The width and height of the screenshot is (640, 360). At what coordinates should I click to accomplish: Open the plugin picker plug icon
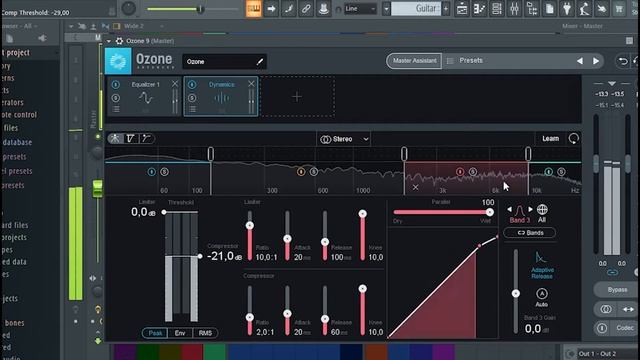coord(567,9)
